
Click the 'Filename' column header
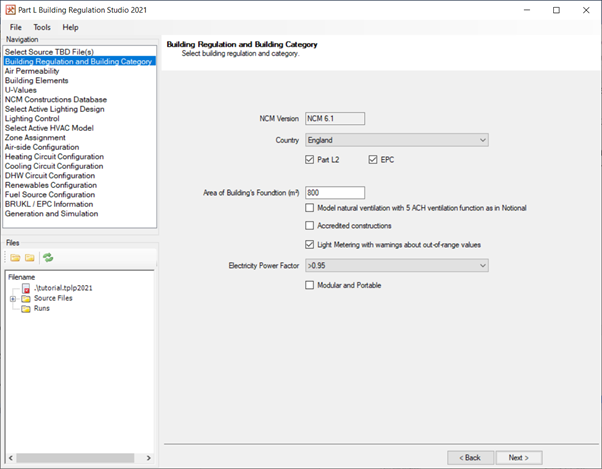pyautogui.click(x=22, y=277)
